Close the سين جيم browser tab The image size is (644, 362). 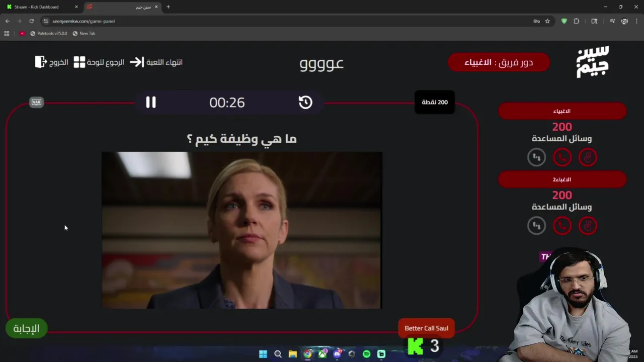coord(156,7)
